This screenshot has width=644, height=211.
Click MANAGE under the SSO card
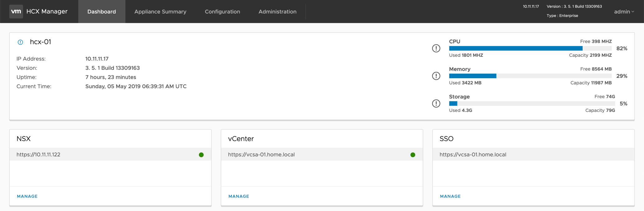450,196
